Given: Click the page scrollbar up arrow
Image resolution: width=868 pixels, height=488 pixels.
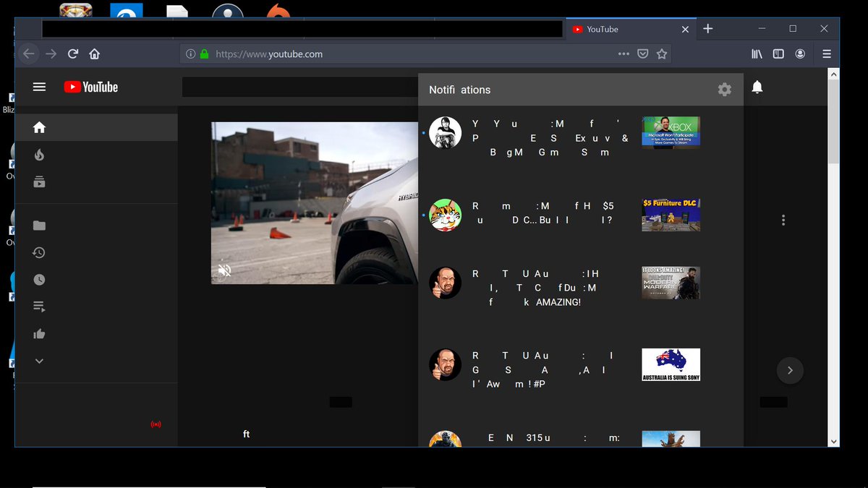Looking at the screenshot, I should pos(833,74).
